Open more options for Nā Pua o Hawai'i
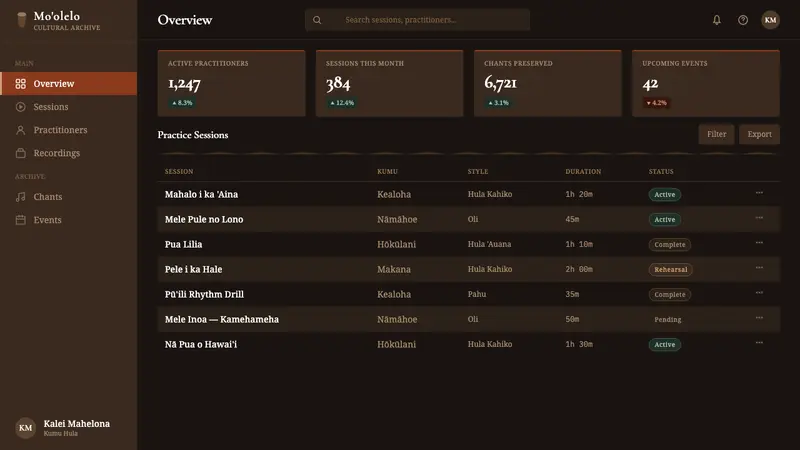 (x=759, y=343)
